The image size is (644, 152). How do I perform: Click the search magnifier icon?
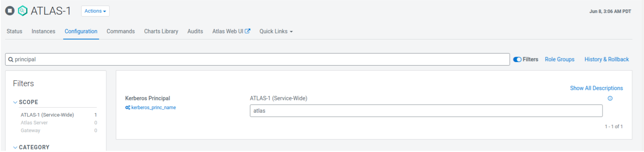tap(11, 60)
